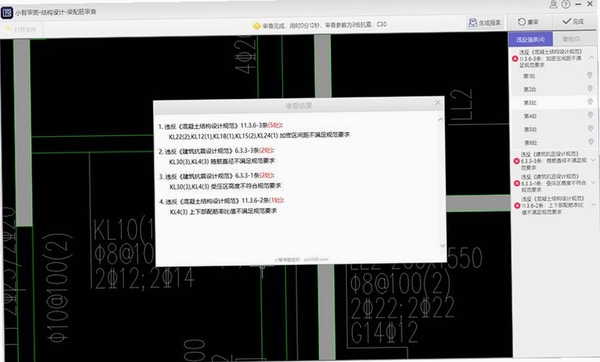Switch to the 警告 tab
Screen dimensions: 600x362
click(571, 39)
